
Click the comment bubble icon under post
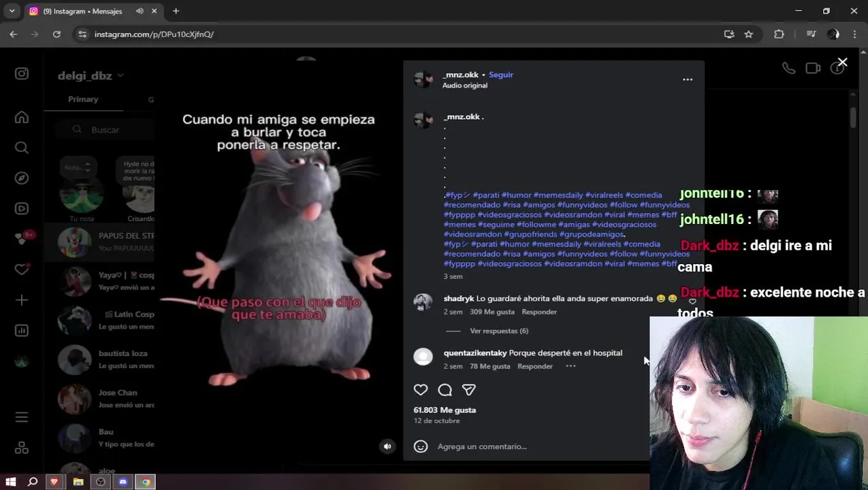445,390
